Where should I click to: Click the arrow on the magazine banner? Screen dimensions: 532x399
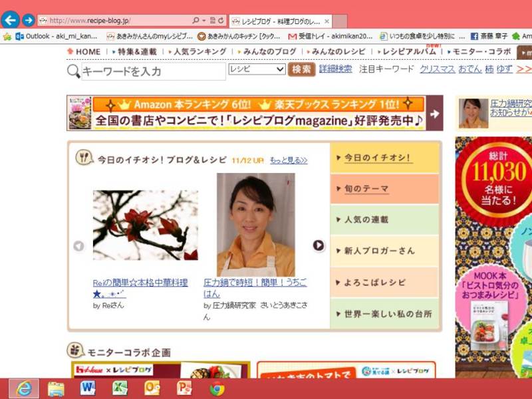point(435,113)
